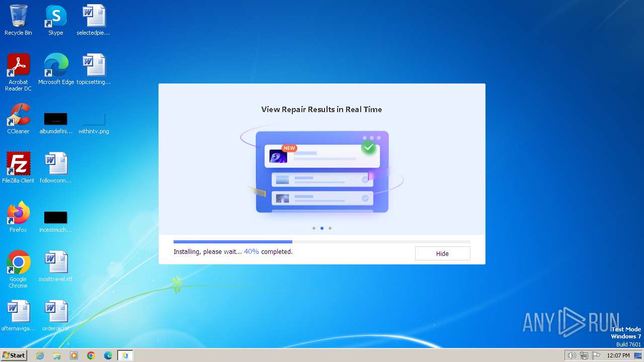
Task: Open Chrome from the taskbar
Action: (91, 355)
